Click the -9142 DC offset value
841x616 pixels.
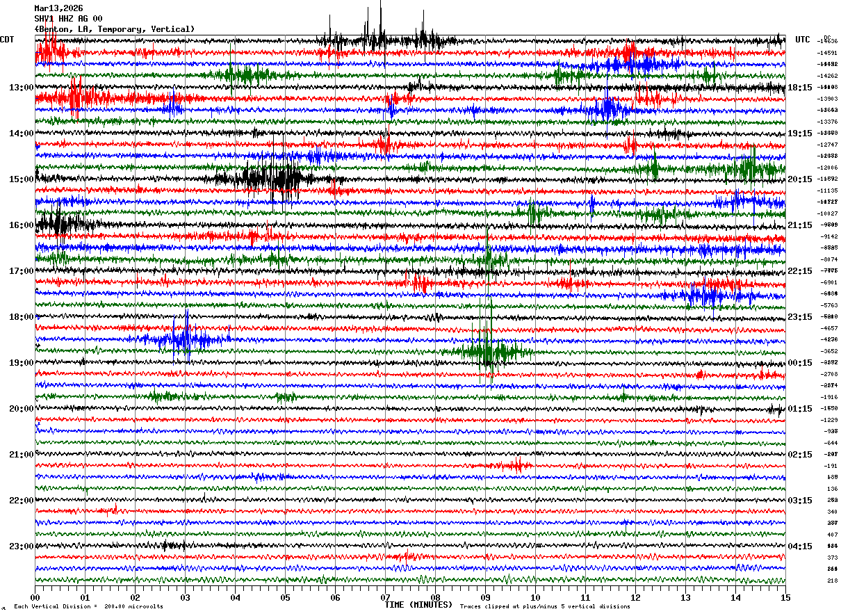(829, 236)
